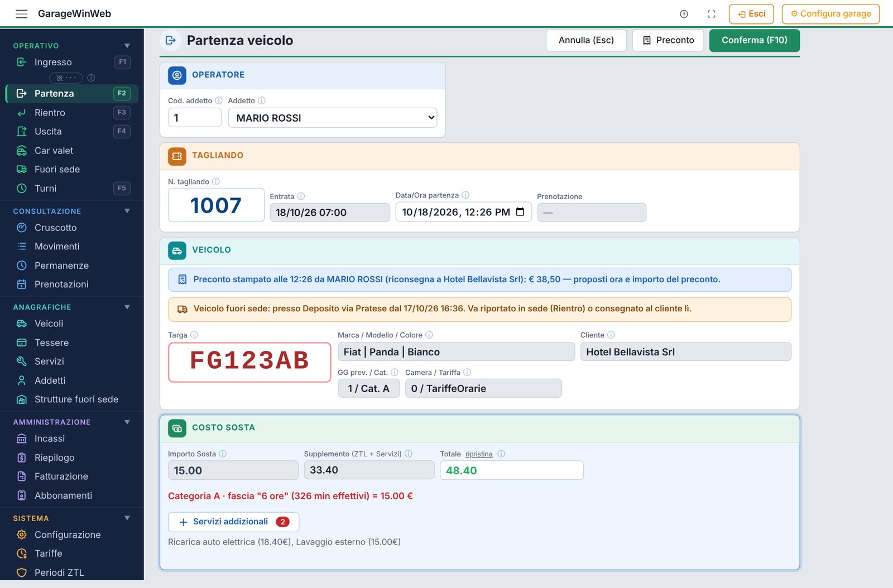Collapse the OPERATIVO sidebar section
Screen dimensions: 893x588
127,46
